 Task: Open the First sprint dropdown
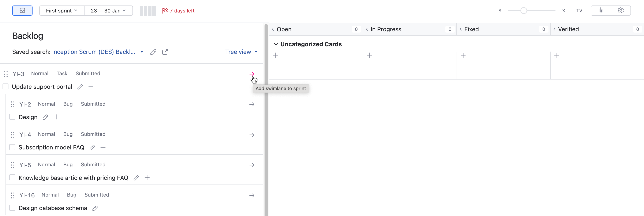(61, 11)
